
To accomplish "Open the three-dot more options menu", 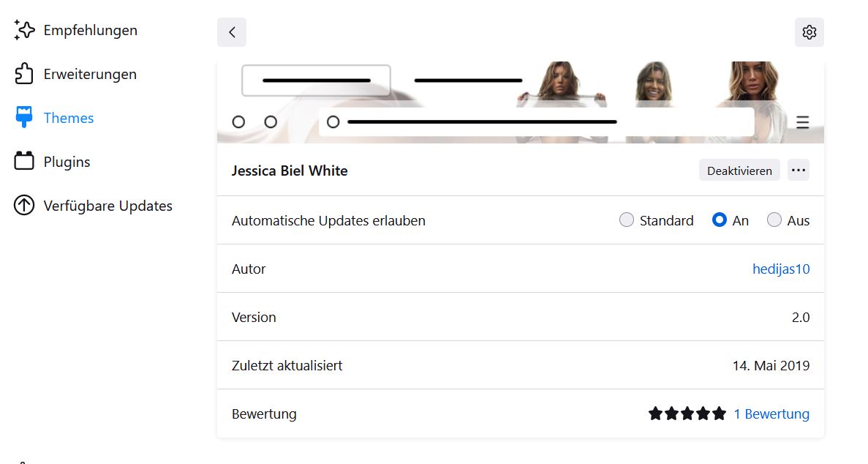I will pos(799,171).
